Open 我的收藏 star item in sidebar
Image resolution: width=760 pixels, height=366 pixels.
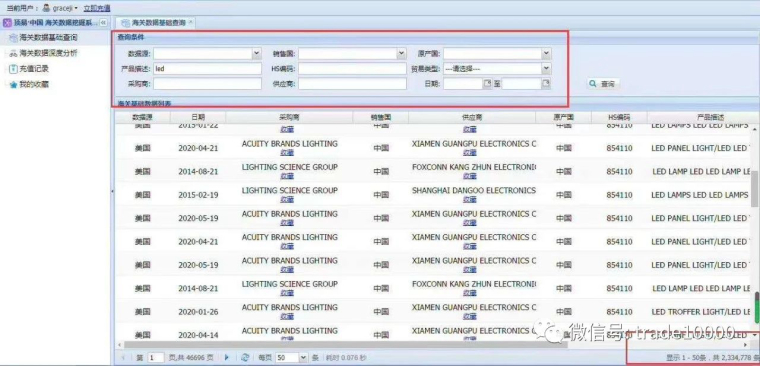tap(34, 84)
